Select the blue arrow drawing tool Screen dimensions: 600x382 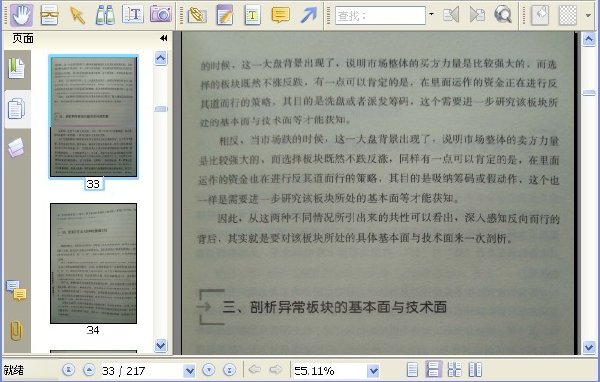coord(308,15)
